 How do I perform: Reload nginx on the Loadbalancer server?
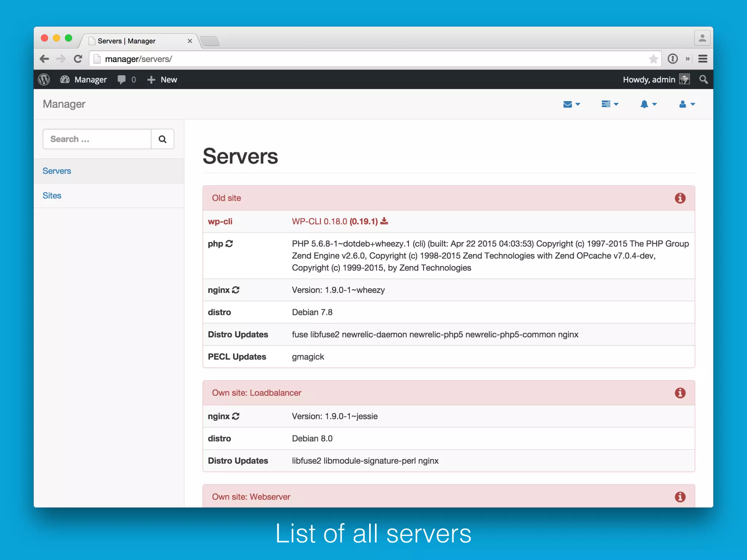click(236, 416)
